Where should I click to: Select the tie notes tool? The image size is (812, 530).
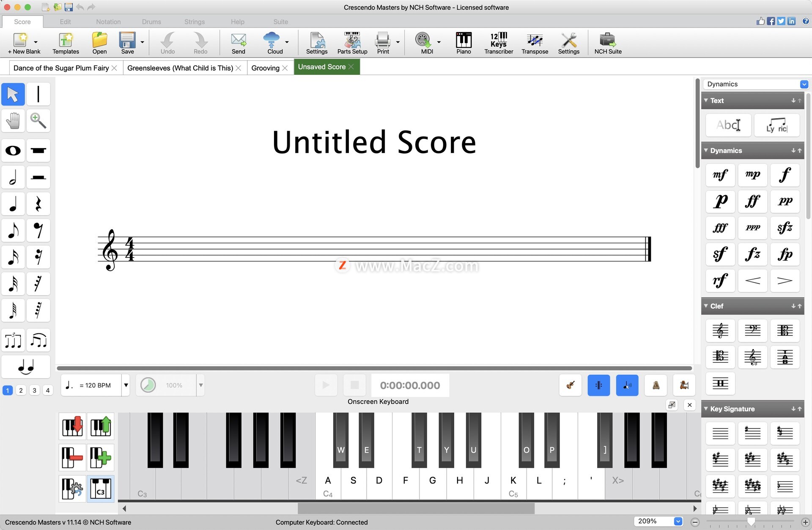[26, 367]
